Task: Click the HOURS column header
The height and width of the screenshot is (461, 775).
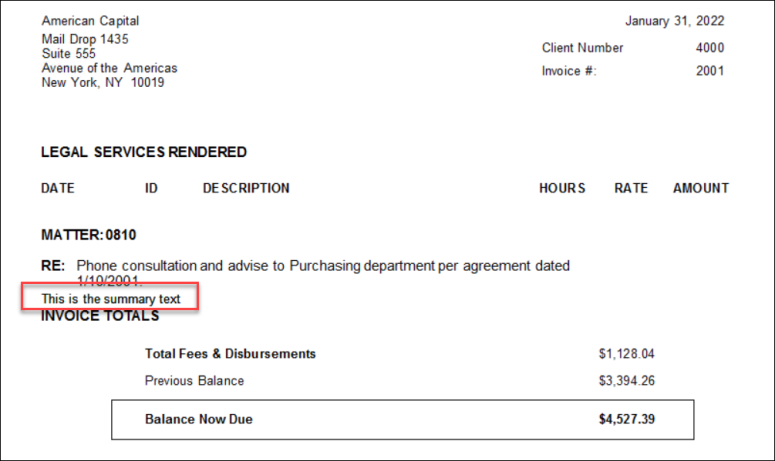Action: 562,188
